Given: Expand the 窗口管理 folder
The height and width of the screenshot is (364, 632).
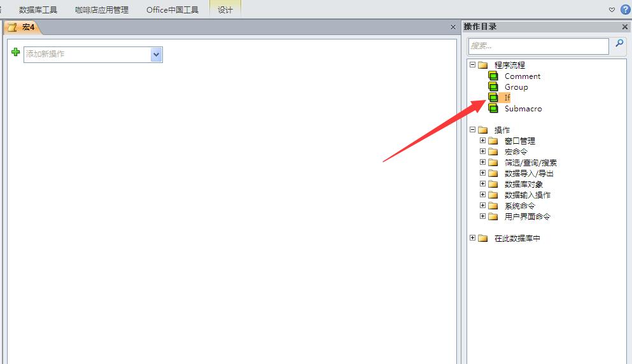Looking at the screenshot, I should coord(482,140).
